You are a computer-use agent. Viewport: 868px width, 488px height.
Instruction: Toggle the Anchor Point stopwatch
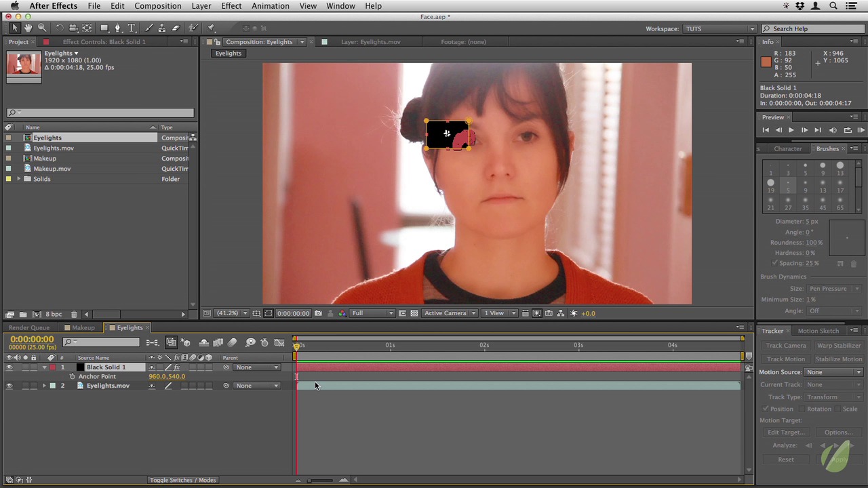click(72, 376)
